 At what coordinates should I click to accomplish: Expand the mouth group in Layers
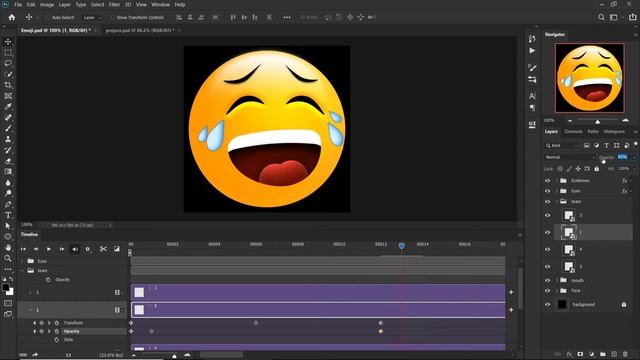click(x=557, y=280)
